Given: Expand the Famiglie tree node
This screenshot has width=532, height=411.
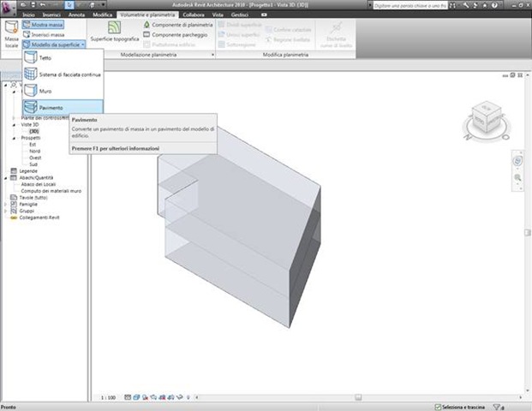Looking at the screenshot, I should point(5,204).
